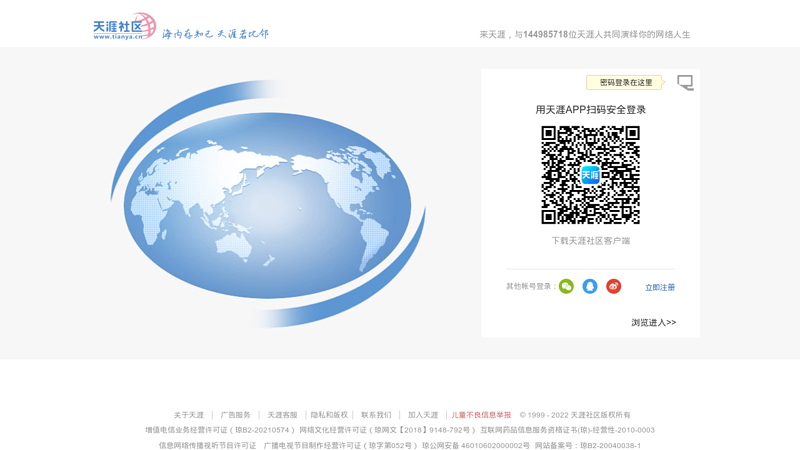800x450 pixels.
Task: Click the 用天涯APP扫码安全登录 heading
Action: [590, 110]
